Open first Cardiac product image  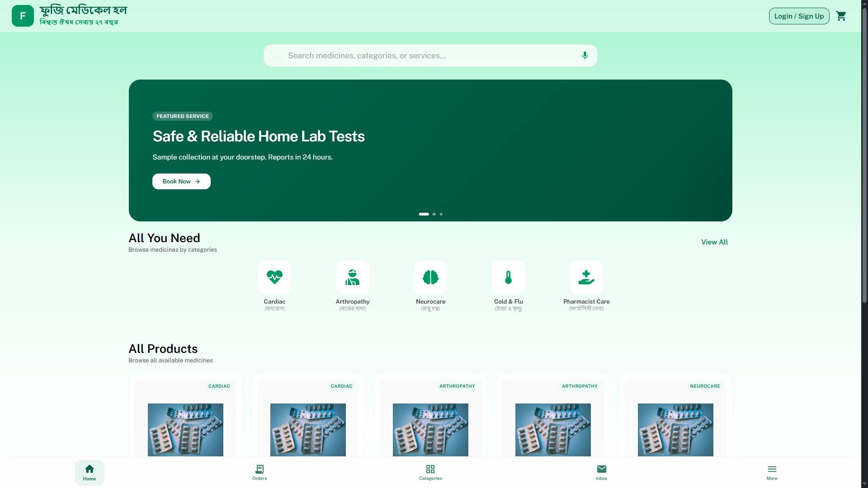[x=185, y=430]
